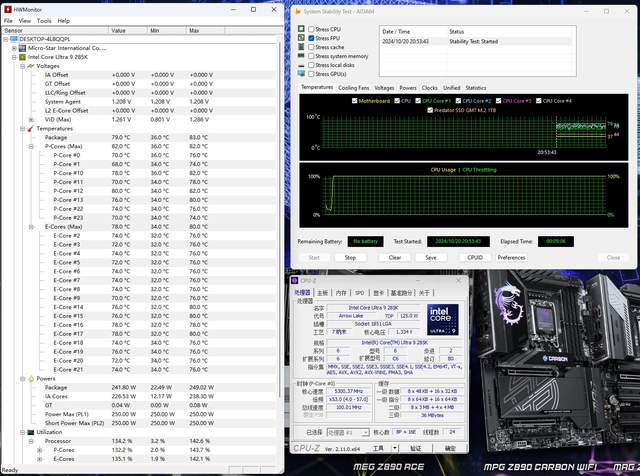Open the Tools menu in HWMonitor
This screenshot has height=476, width=640.
pyautogui.click(x=44, y=21)
